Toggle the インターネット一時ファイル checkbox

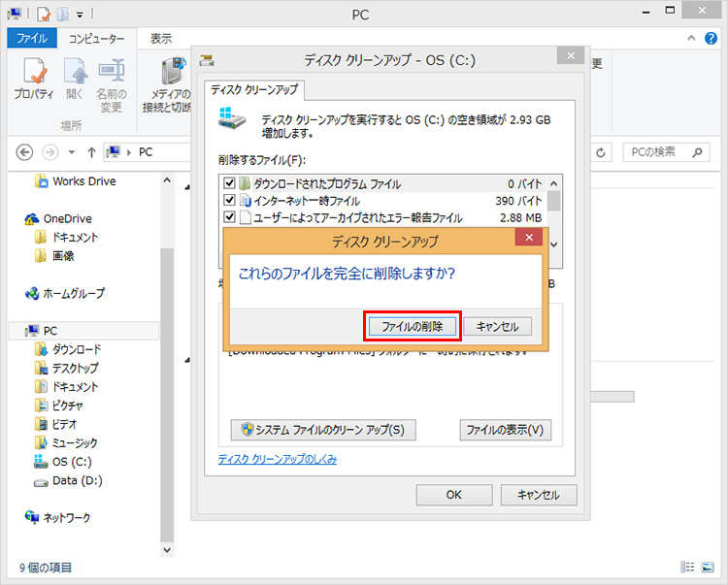230,201
